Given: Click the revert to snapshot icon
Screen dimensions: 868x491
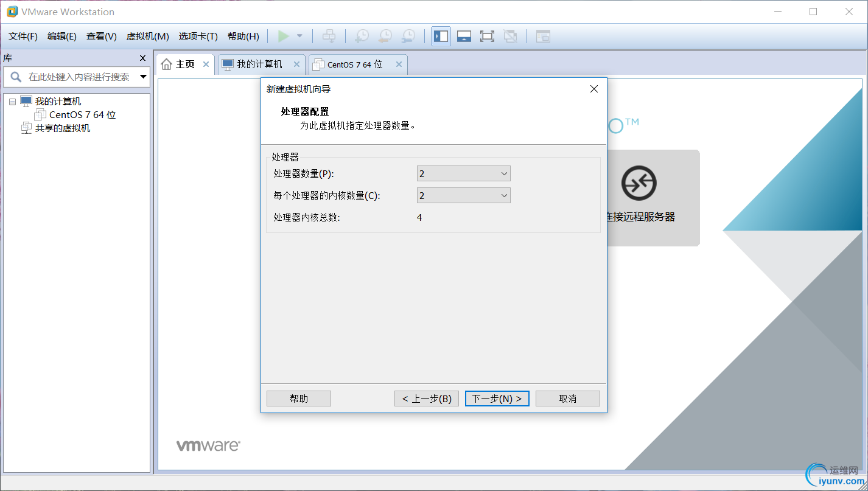Looking at the screenshot, I should coord(385,37).
